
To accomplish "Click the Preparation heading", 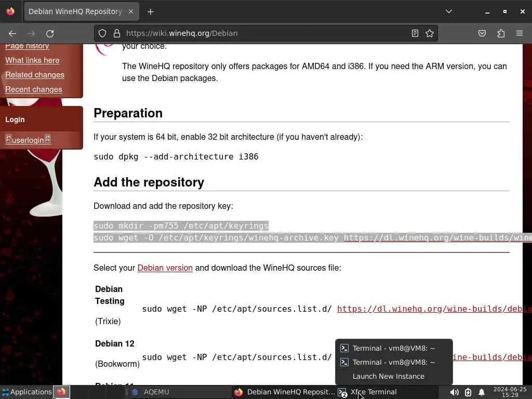I will [x=128, y=113].
